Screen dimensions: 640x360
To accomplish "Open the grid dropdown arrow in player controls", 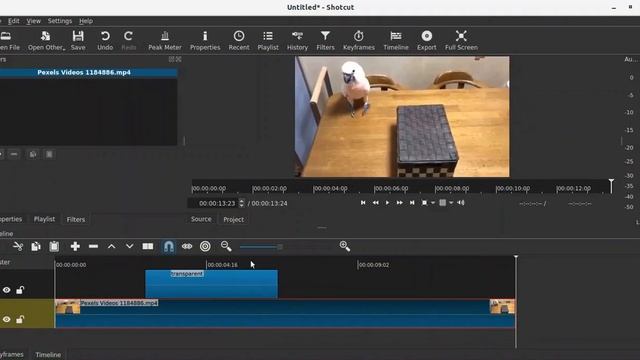I will [x=451, y=202].
